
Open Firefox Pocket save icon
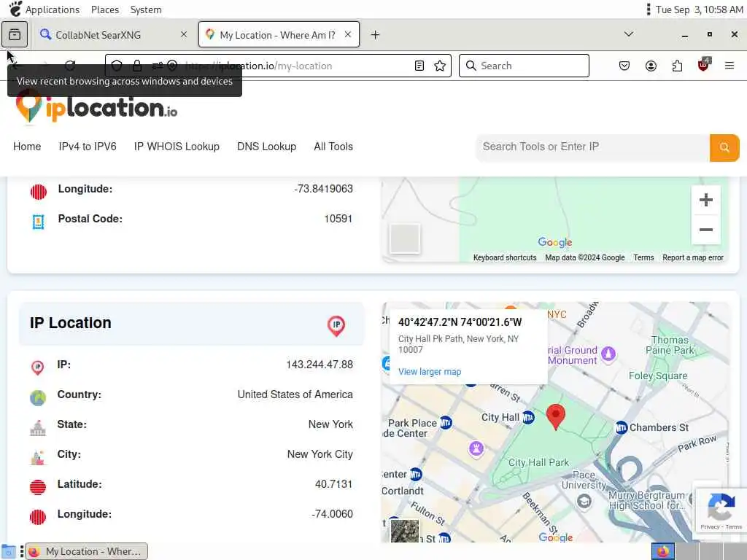[x=624, y=66]
